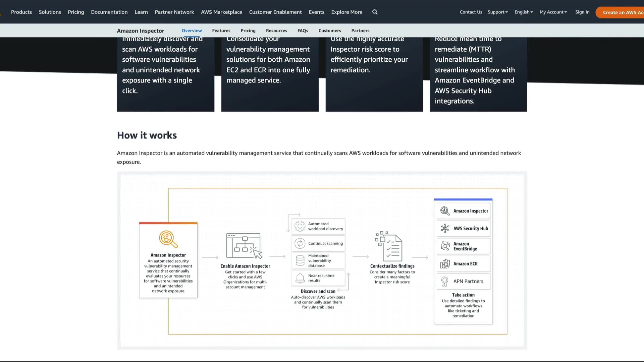
Task: Open the Documentation menu item
Action: [x=109, y=12]
